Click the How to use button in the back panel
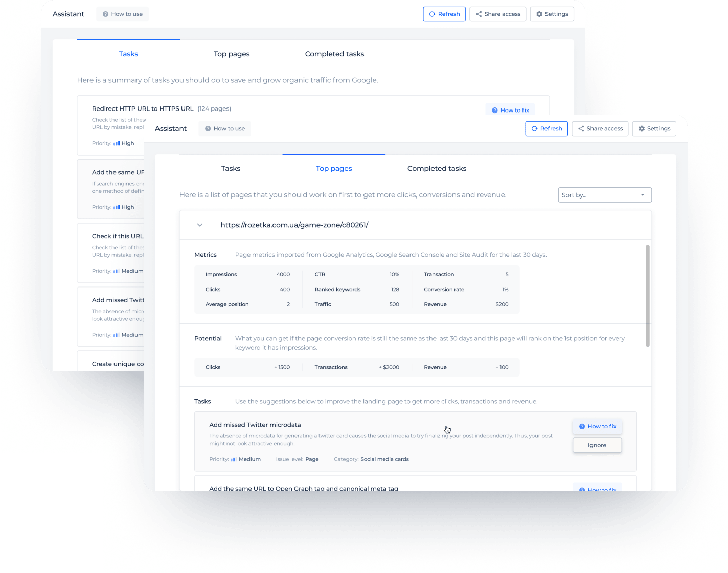The image size is (728, 573). coord(123,14)
